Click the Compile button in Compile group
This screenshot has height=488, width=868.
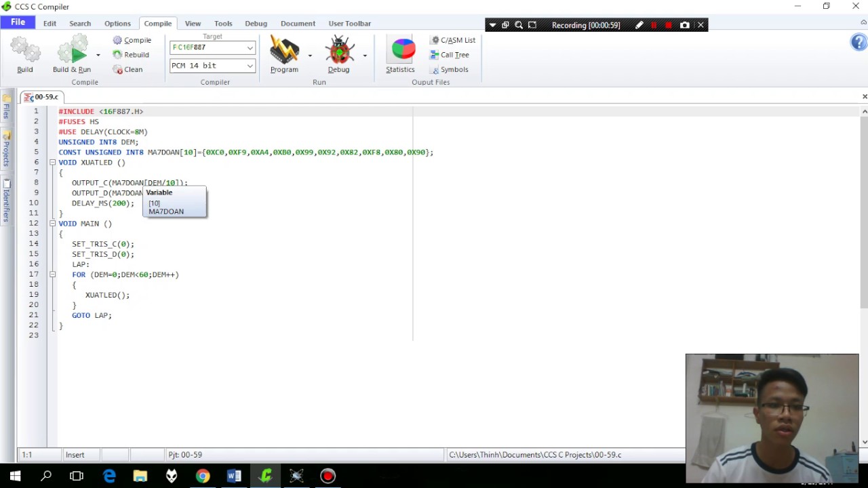click(132, 40)
